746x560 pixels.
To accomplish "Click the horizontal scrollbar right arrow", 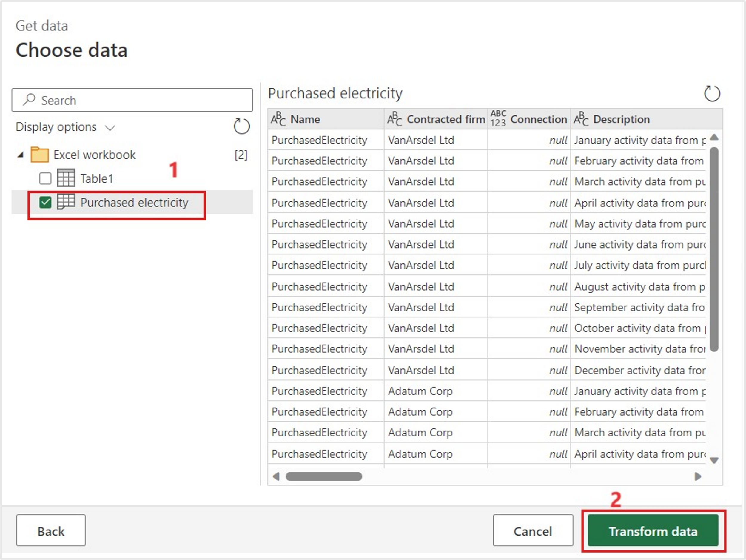I will pyautogui.click(x=698, y=476).
